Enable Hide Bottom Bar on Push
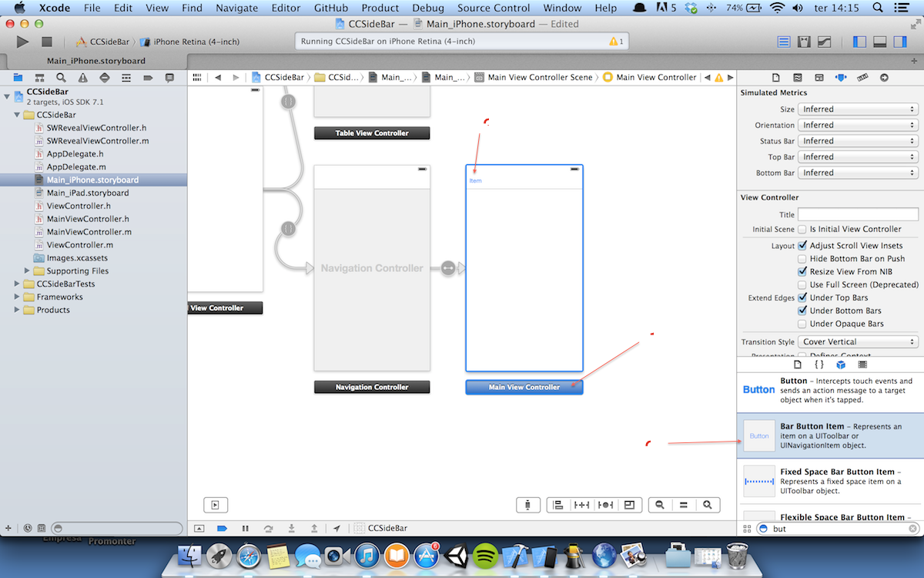Viewport: 924px width, 578px height. [x=802, y=259]
